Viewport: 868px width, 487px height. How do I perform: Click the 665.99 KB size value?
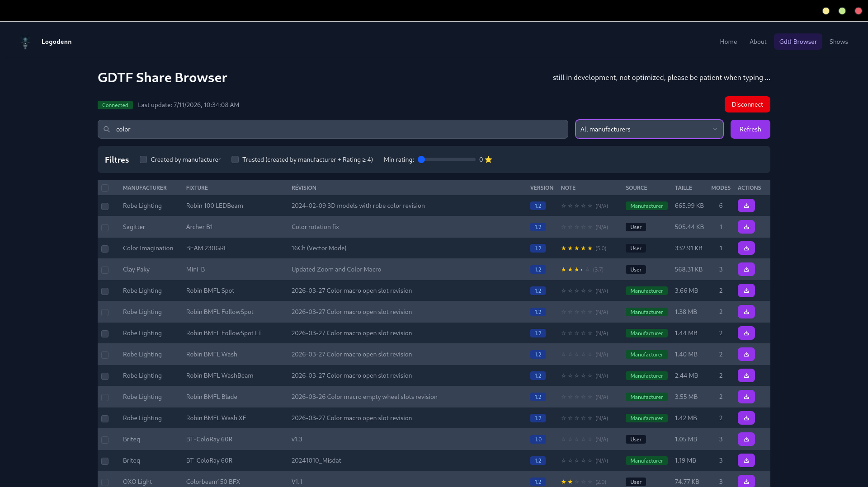point(689,206)
